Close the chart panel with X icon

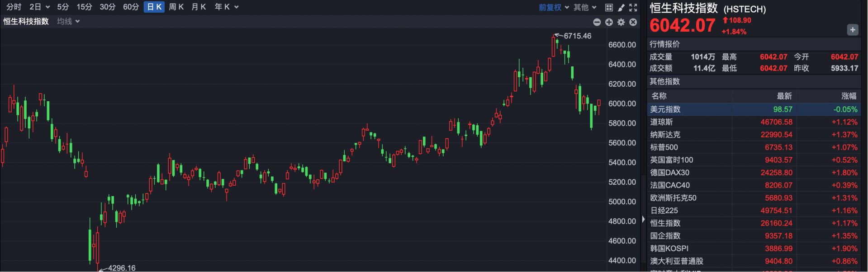(633, 22)
